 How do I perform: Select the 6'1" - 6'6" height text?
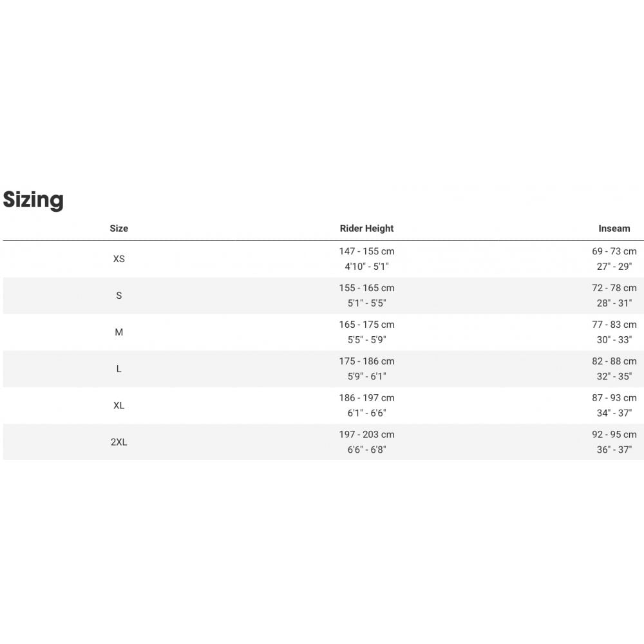pyautogui.click(x=366, y=413)
